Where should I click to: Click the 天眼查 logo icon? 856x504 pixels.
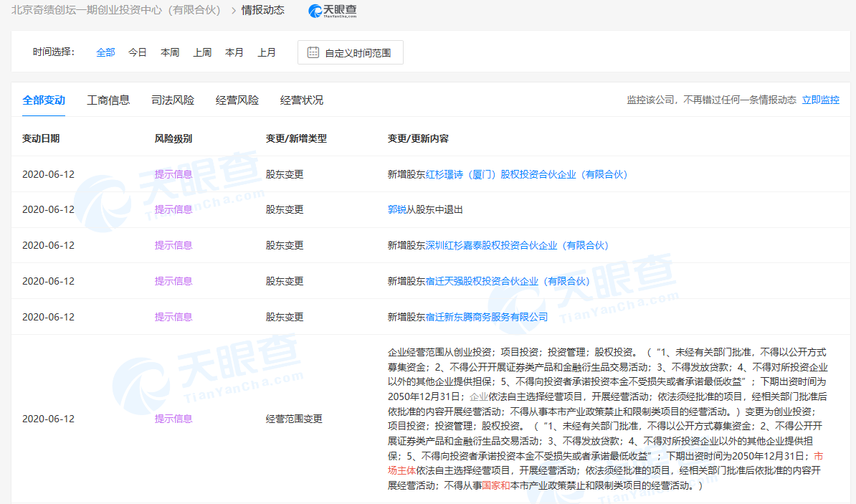click(x=316, y=11)
